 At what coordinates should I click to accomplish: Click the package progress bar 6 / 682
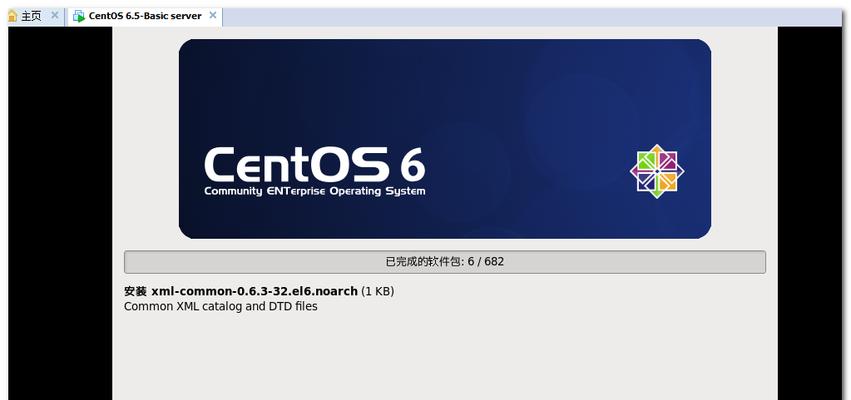(x=444, y=262)
